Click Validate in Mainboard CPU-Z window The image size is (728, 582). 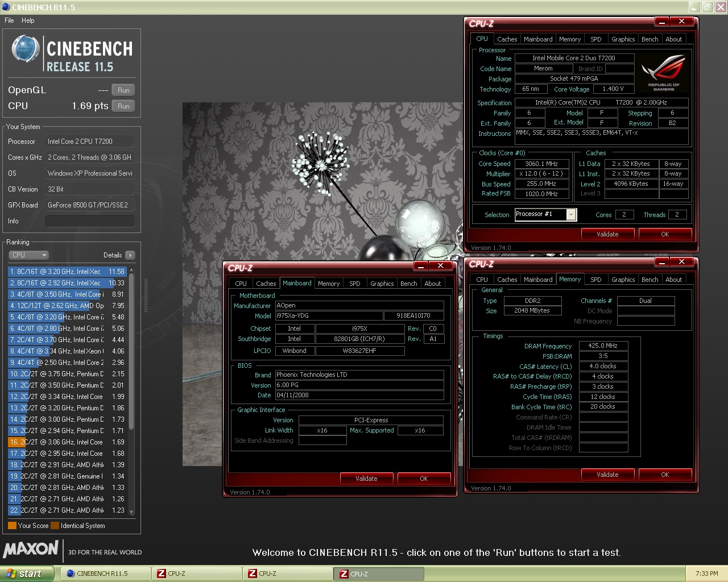point(366,479)
